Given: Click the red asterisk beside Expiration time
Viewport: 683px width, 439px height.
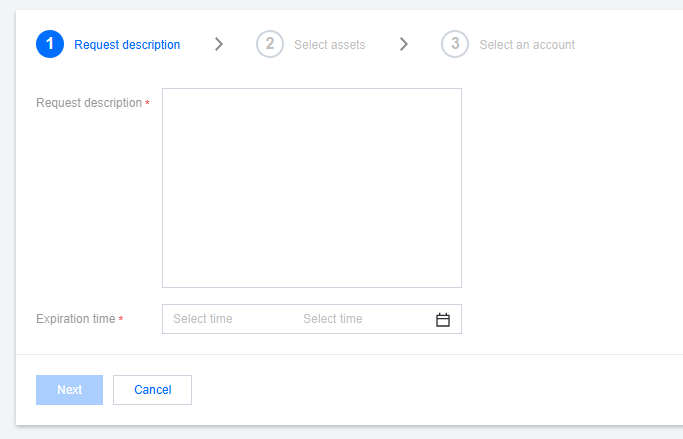Looking at the screenshot, I should (121, 320).
